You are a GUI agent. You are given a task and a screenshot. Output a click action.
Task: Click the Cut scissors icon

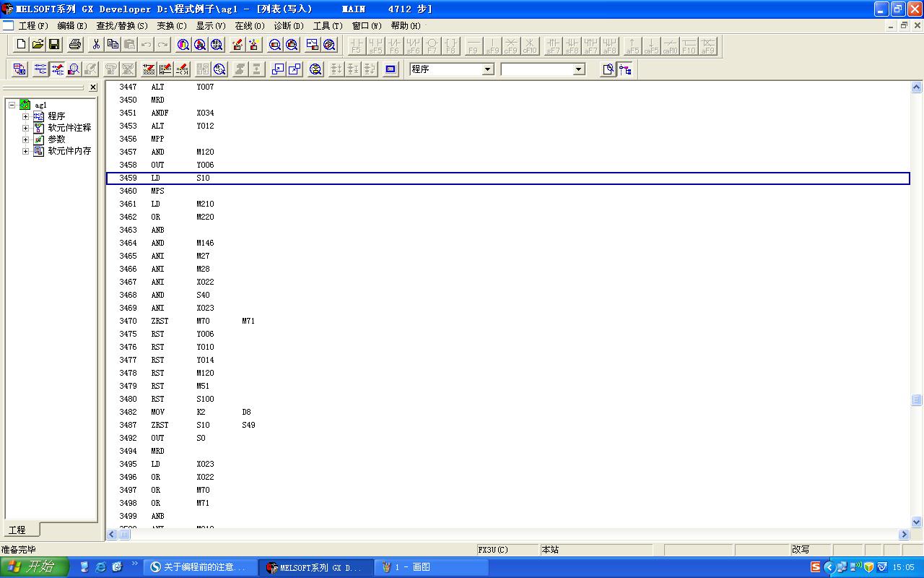tap(96, 45)
